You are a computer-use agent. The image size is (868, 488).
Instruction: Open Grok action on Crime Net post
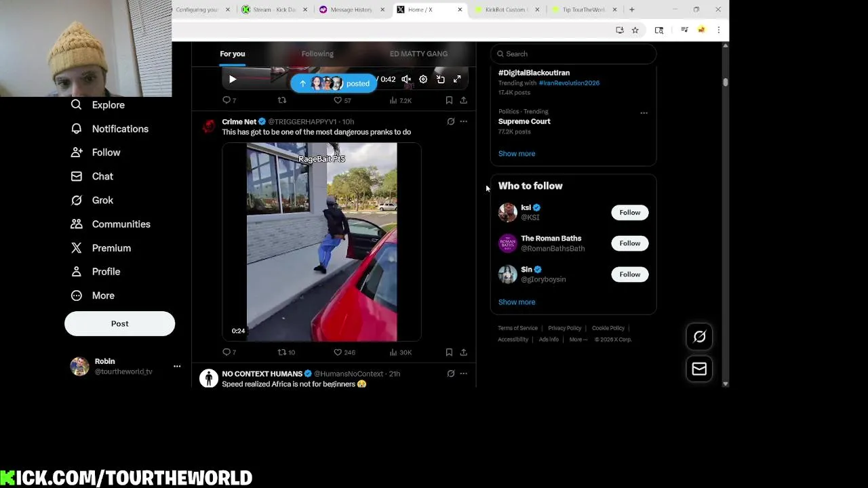coord(451,121)
